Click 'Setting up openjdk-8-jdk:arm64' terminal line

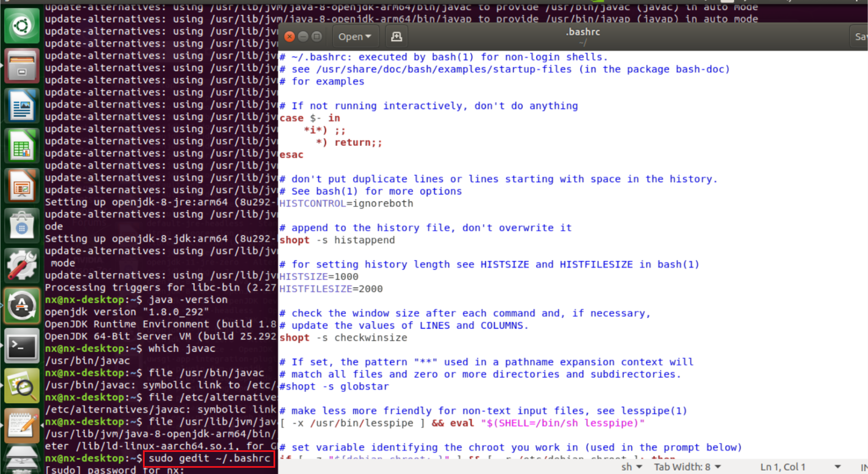160,239
